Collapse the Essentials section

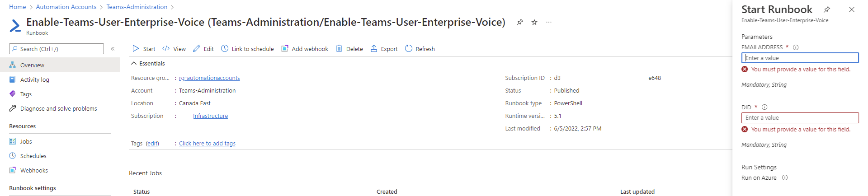tap(134, 64)
